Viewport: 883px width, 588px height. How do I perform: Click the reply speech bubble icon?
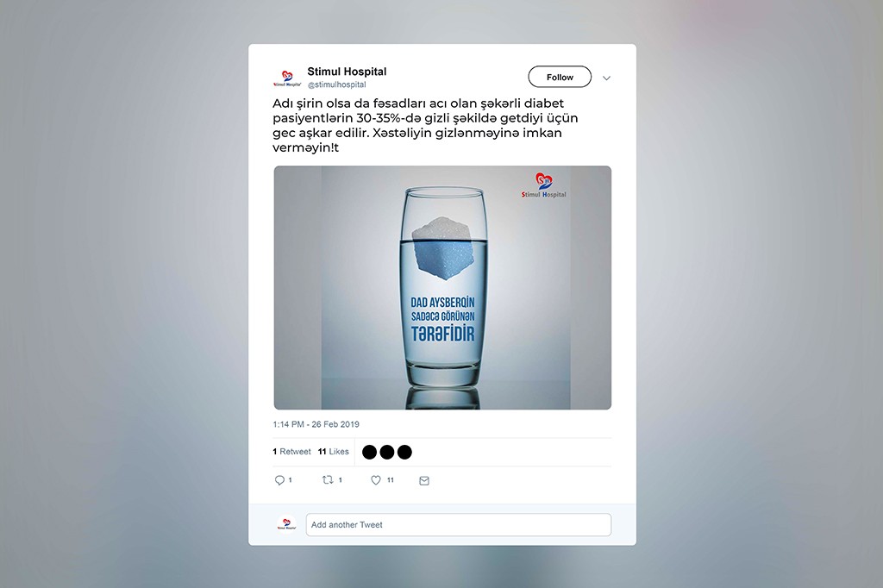(279, 480)
